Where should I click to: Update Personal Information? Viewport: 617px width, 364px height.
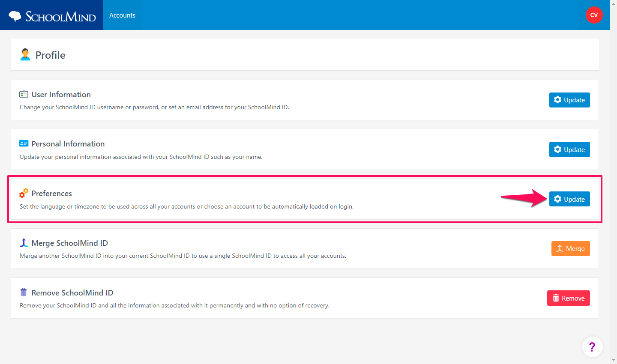click(569, 149)
